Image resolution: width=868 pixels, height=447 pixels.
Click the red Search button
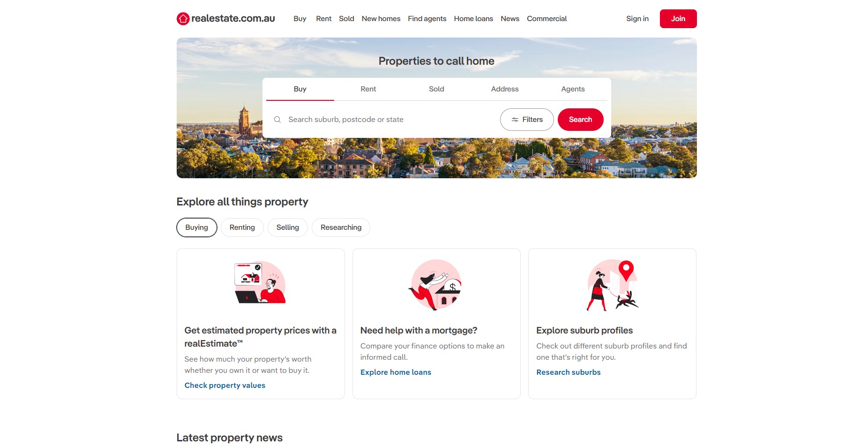point(580,120)
